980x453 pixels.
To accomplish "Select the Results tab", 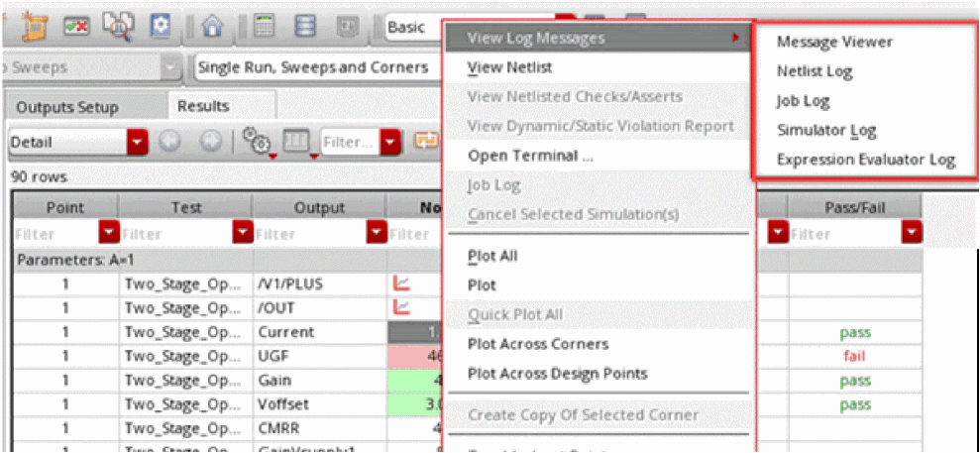I will pos(203,106).
